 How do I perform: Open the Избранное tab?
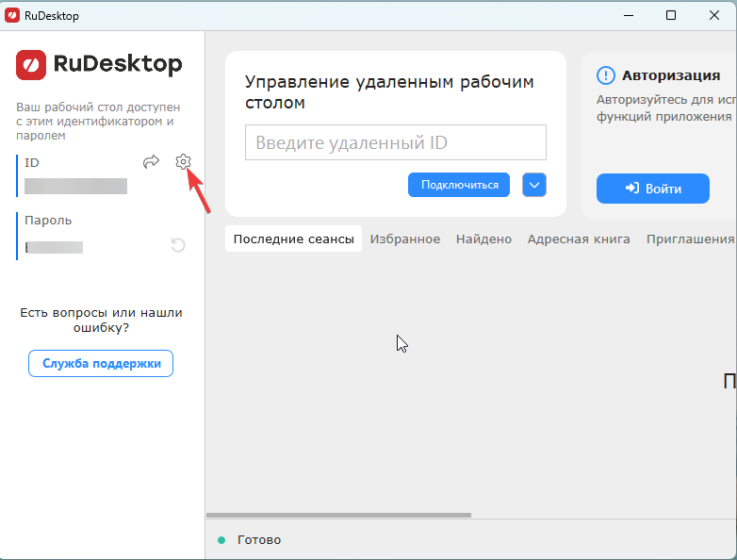[x=404, y=239]
